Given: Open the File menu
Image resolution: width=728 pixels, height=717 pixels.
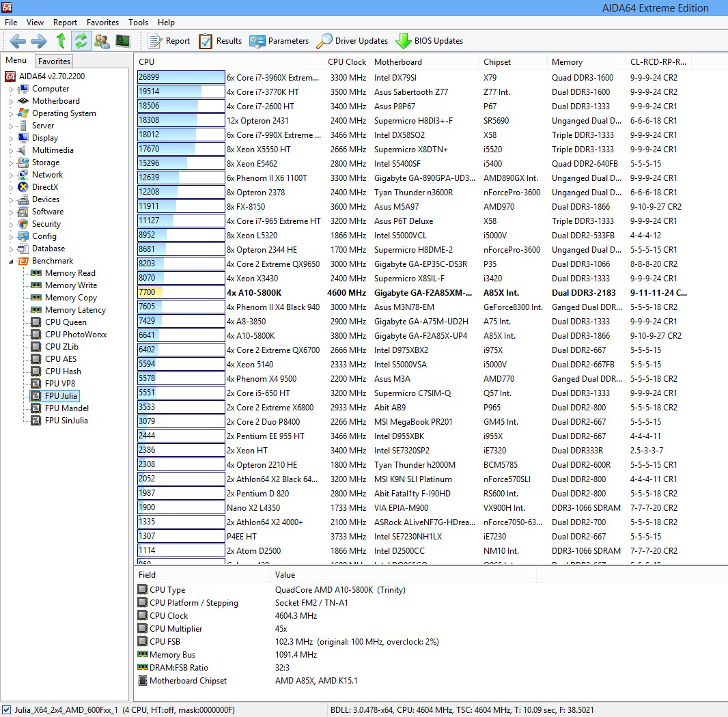Looking at the screenshot, I should coord(11,23).
